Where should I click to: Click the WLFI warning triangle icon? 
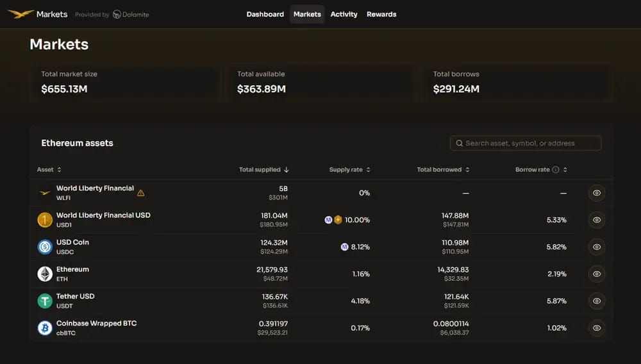140,193
